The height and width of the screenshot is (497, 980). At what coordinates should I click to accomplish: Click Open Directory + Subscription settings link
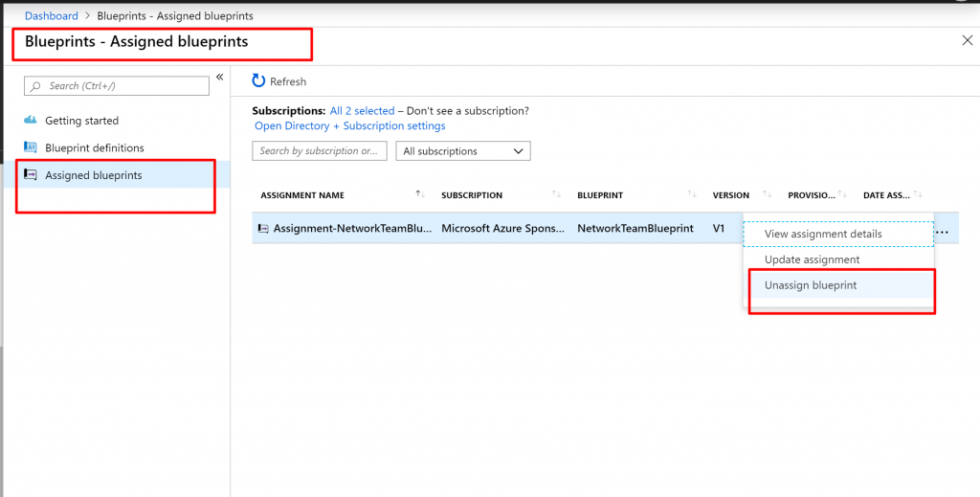(349, 125)
